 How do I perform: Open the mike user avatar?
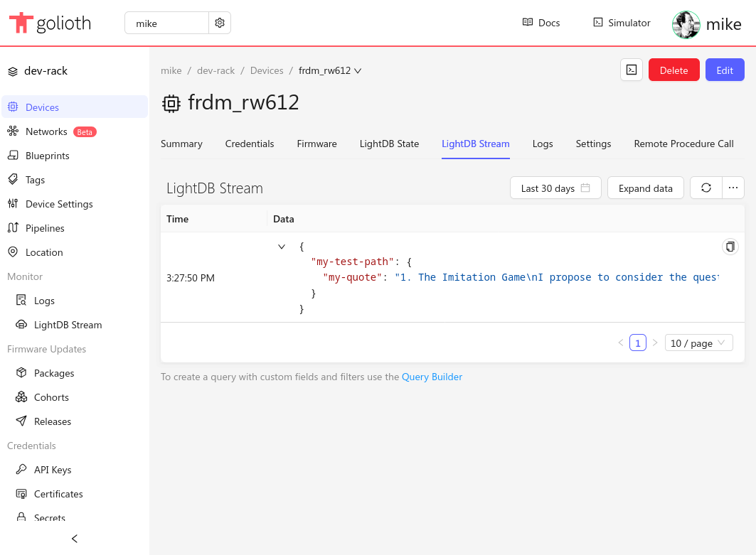click(686, 25)
